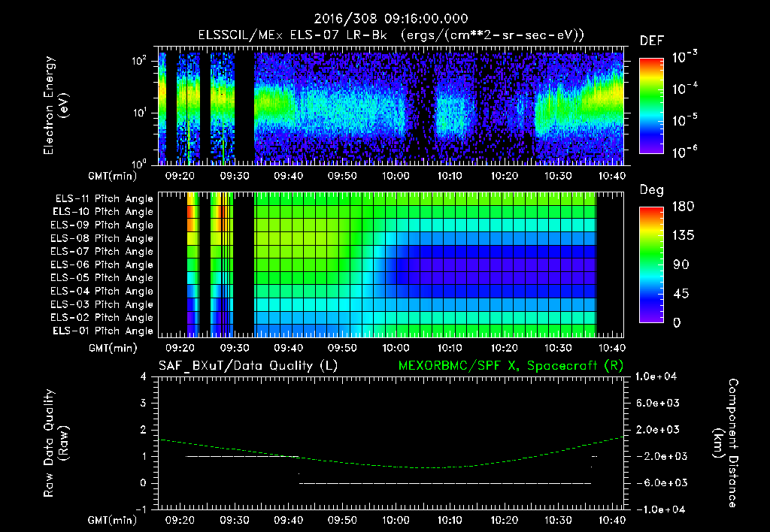Click the Deg pitch angle color bar
Image resolution: width=770 pixels, height=532 pixels.
651,264
